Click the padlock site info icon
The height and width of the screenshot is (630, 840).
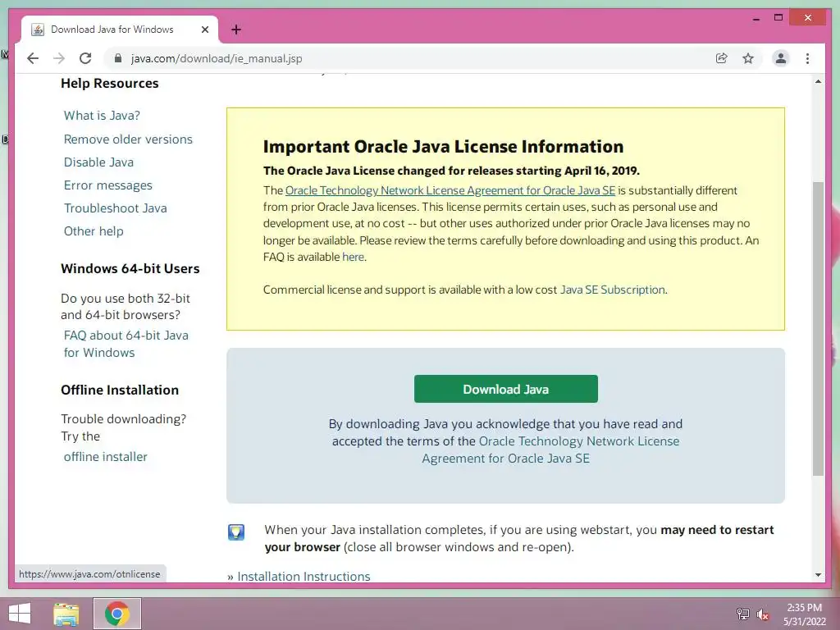pyautogui.click(x=118, y=58)
